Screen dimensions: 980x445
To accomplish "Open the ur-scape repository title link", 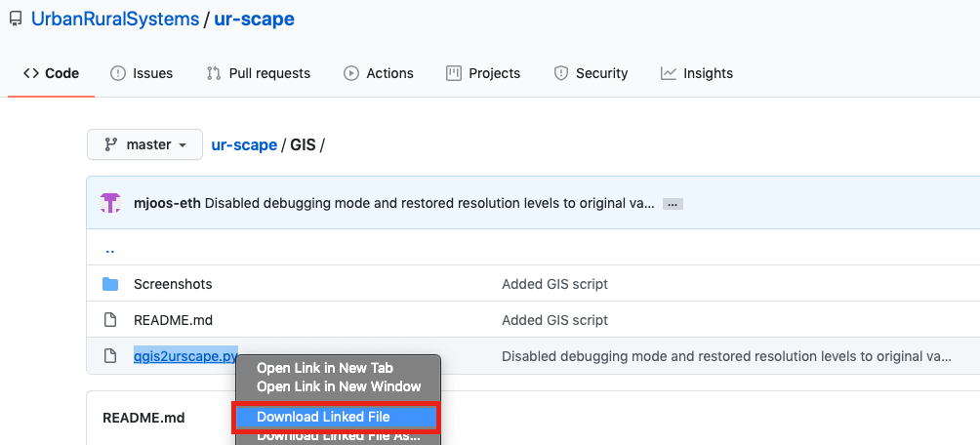I will (254, 20).
